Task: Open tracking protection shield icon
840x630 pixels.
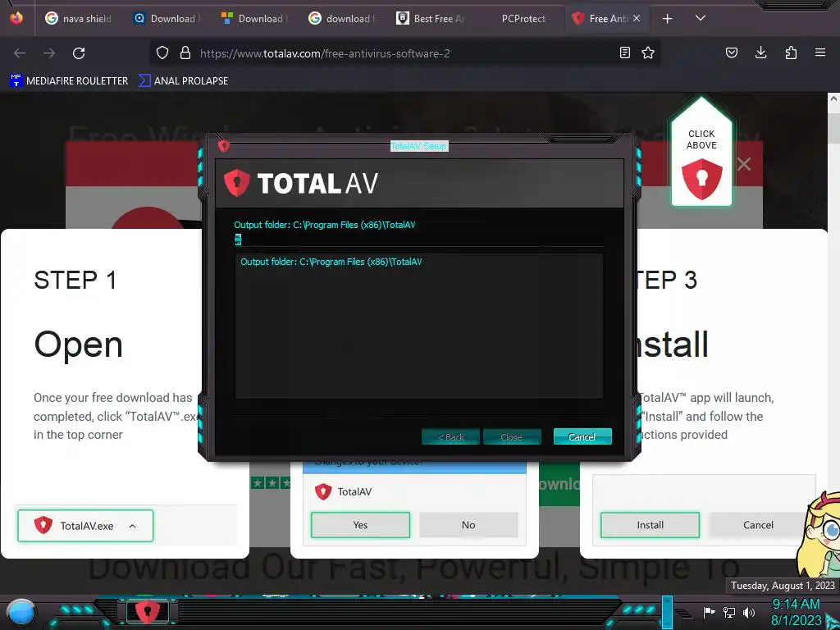Action: coord(162,52)
